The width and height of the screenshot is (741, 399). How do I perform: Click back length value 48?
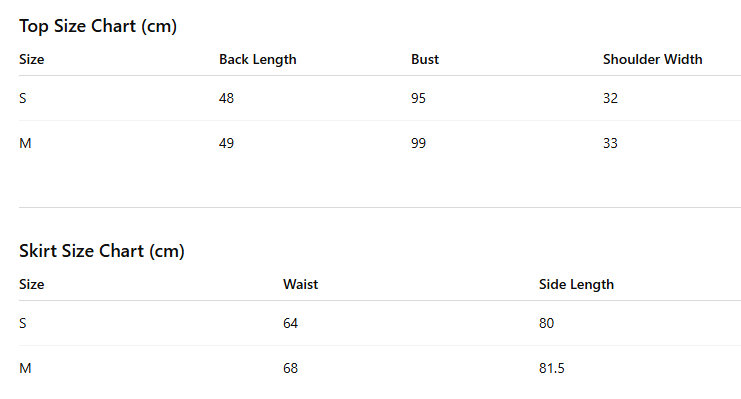[x=226, y=98]
